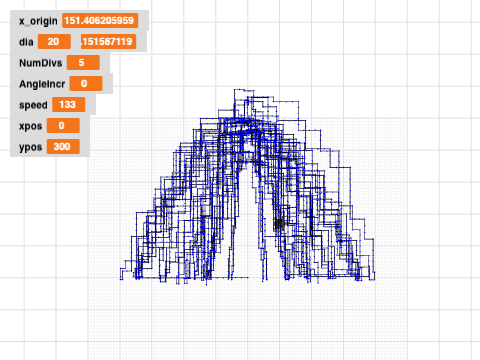480x360 pixels.
Task: Click the AngleIncr variable label
Action: coord(42,84)
